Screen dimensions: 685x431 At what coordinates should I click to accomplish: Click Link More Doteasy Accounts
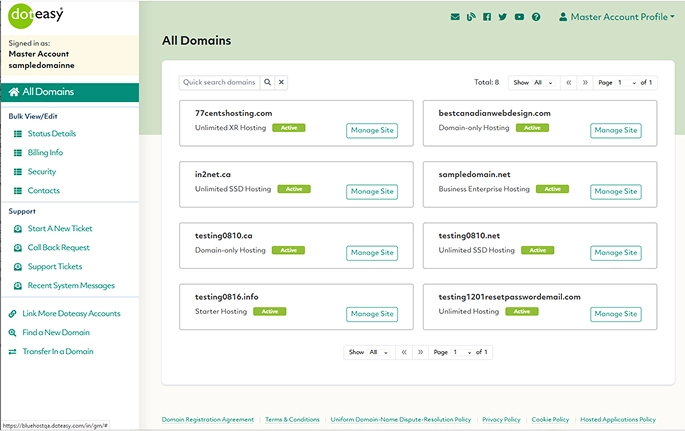click(71, 314)
